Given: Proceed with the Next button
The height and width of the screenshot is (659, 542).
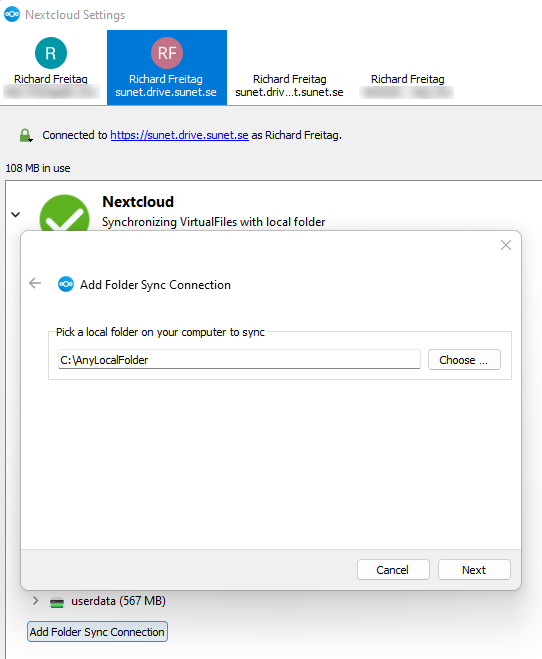Looking at the screenshot, I should click(x=474, y=569).
